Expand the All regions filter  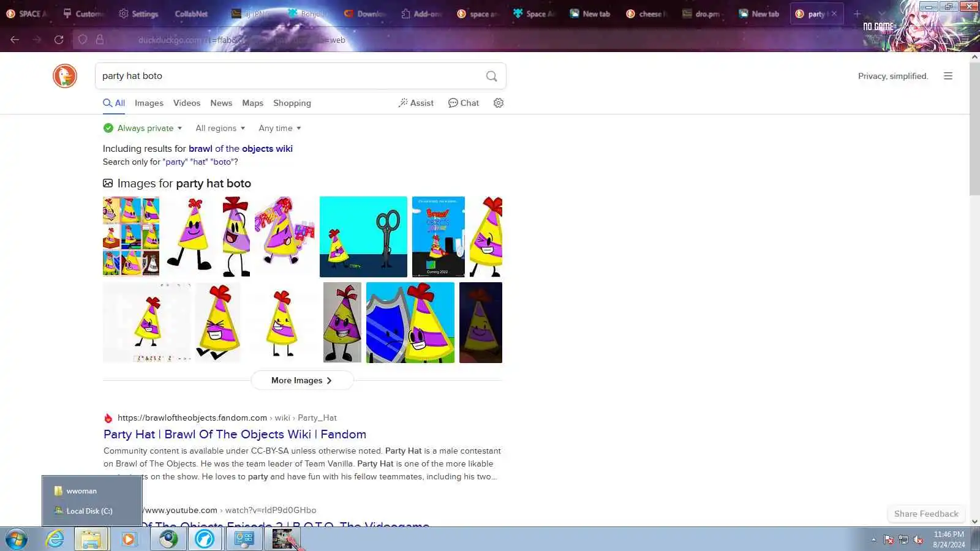pyautogui.click(x=221, y=128)
